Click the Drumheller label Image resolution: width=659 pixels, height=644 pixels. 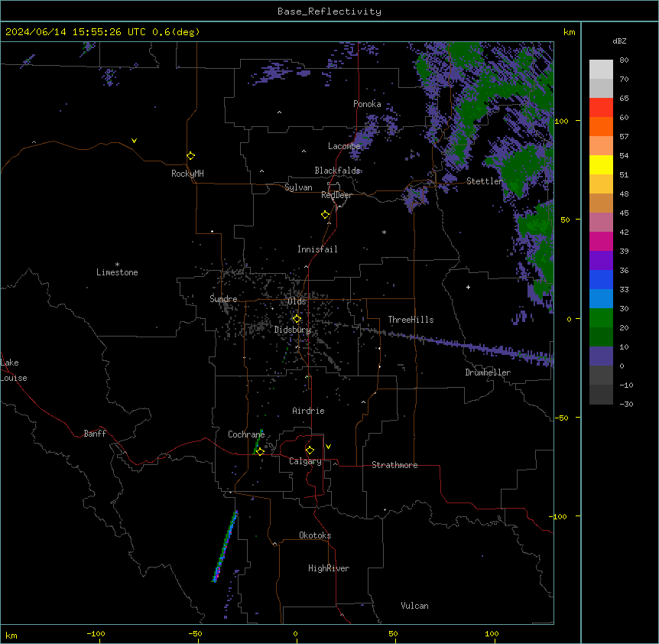pyautogui.click(x=488, y=372)
